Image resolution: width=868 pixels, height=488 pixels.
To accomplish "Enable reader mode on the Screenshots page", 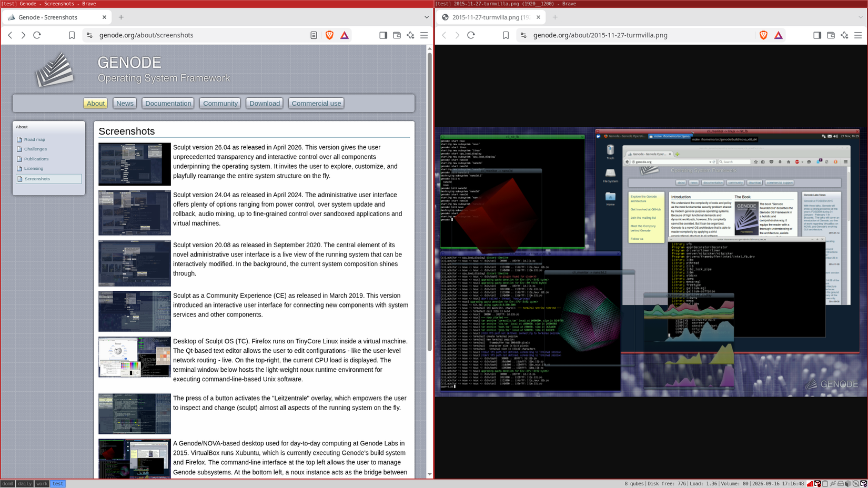I will [314, 35].
